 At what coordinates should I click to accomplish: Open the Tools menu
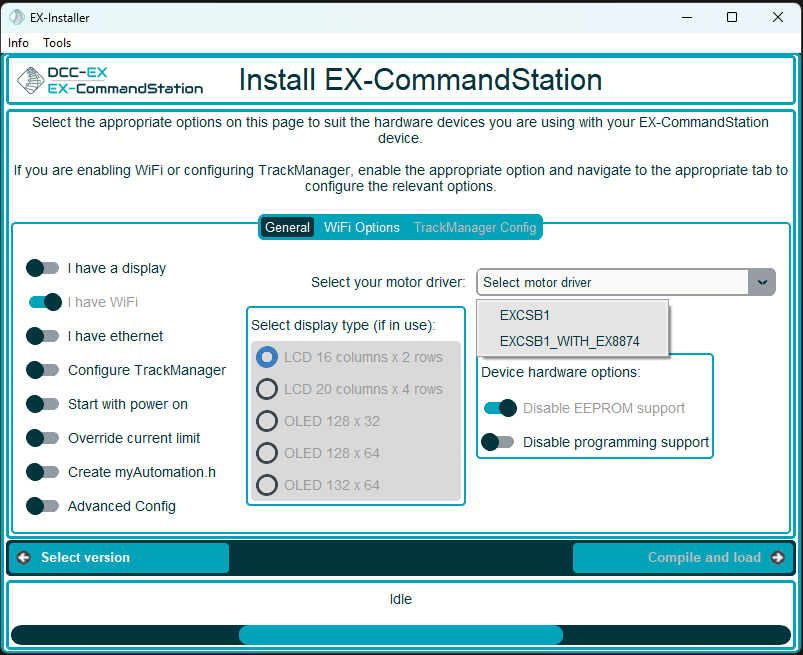pos(57,43)
